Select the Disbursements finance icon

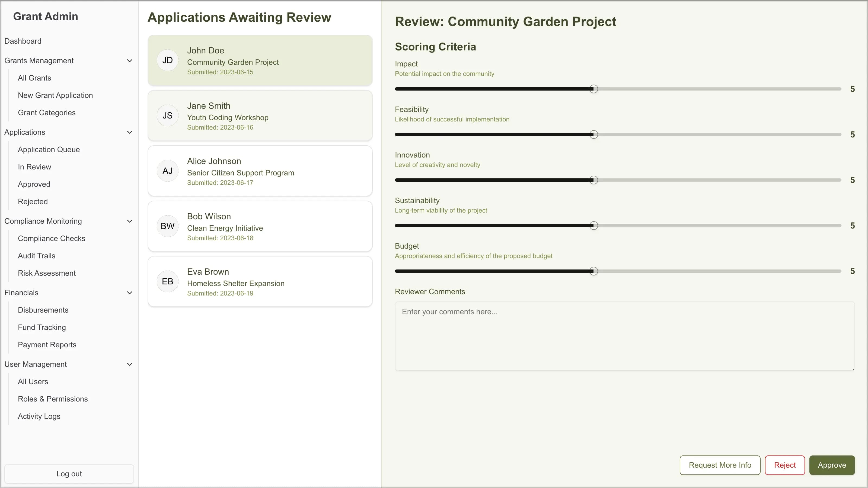click(x=43, y=309)
